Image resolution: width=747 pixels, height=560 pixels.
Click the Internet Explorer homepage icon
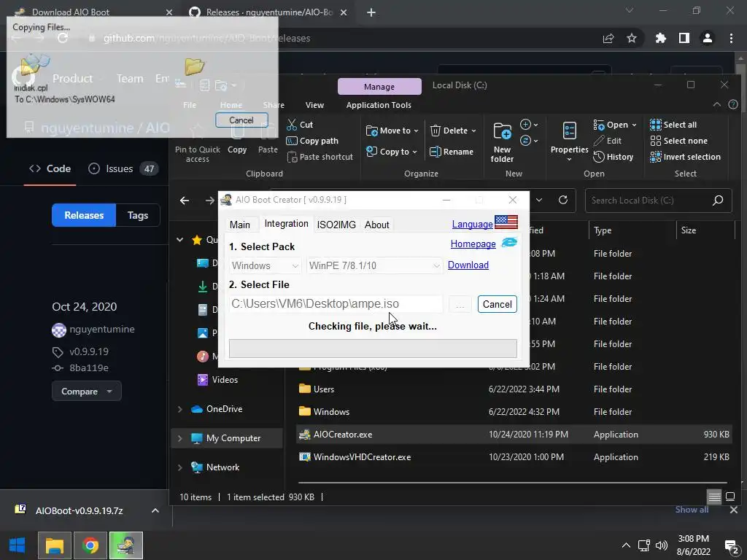tap(509, 242)
